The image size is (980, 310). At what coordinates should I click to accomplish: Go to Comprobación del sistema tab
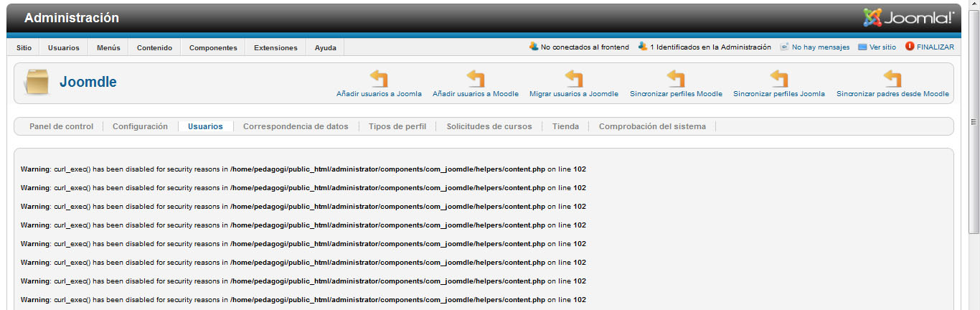(651, 126)
